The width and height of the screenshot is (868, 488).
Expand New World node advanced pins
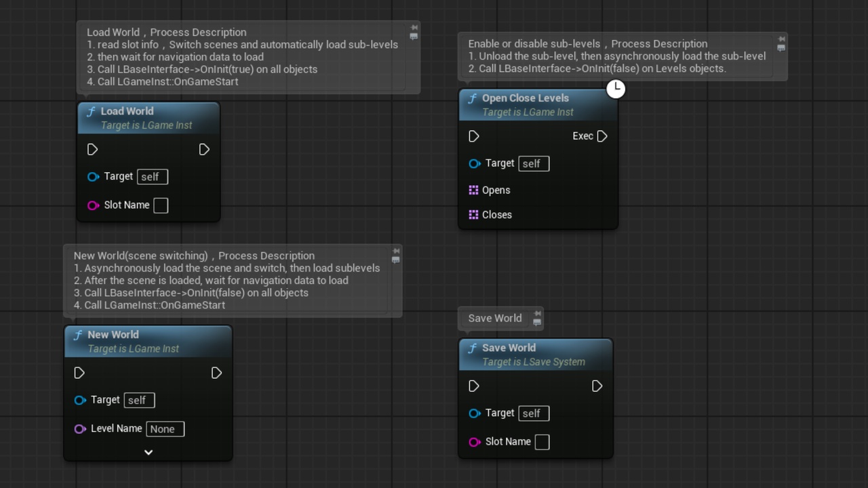pos(149,452)
